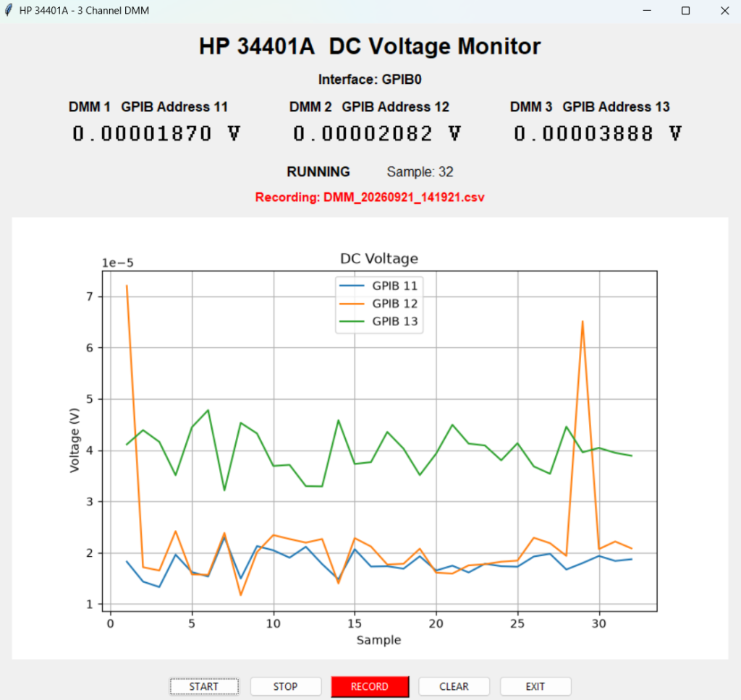Minimize the DMM window

(x=647, y=10)
